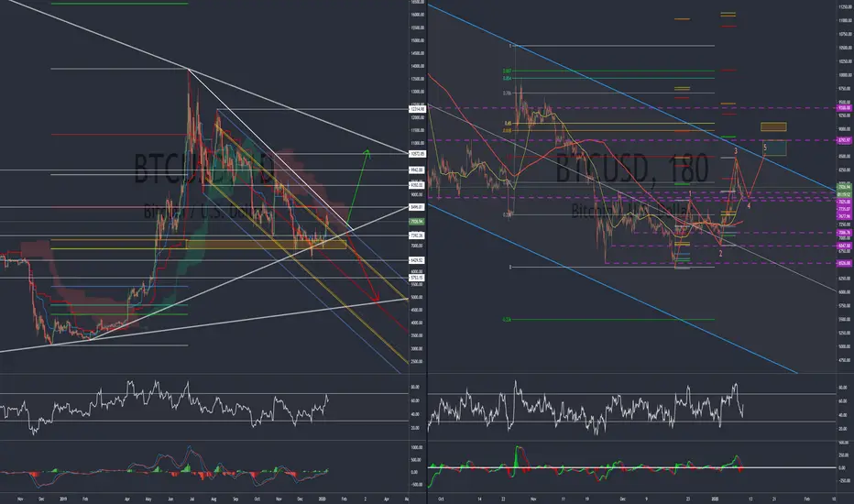Click Elliott wave label 5 on right chart
854x504 pixels.
765,148
